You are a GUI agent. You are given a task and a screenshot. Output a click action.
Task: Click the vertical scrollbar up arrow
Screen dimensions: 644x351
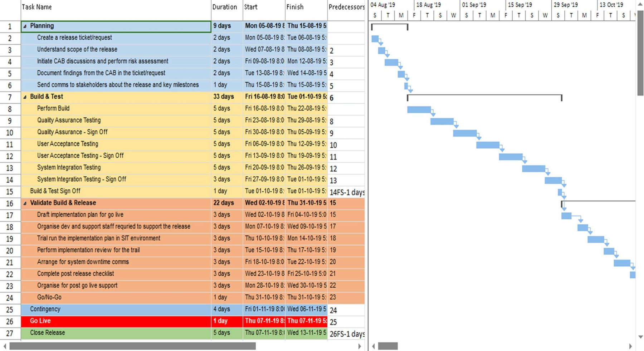pyautogui.click(x=640, y=4)
